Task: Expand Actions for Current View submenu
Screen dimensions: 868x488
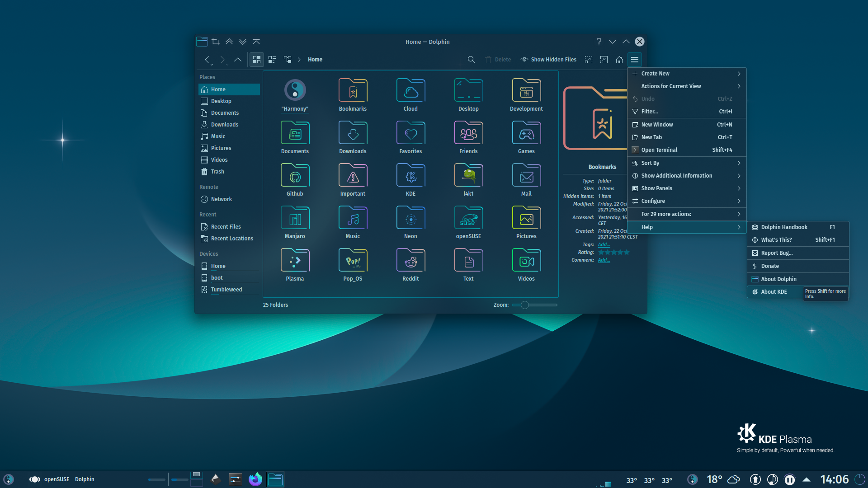Action: point(687,86)
